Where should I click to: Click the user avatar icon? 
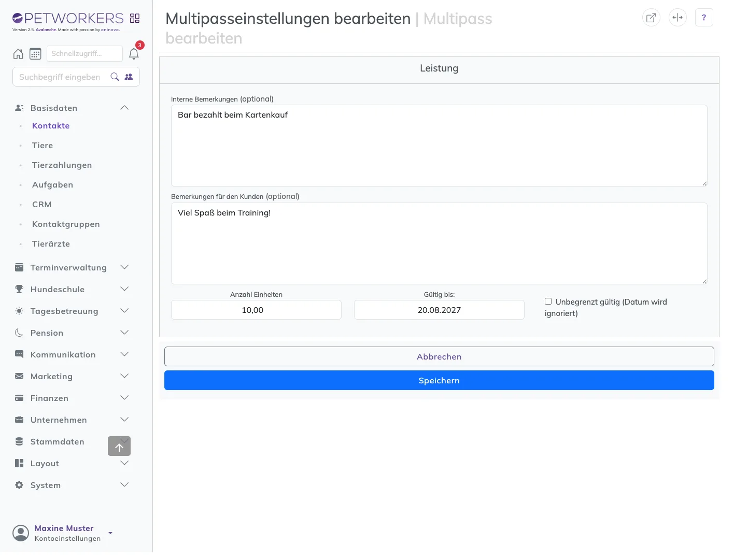pos(21,533)
